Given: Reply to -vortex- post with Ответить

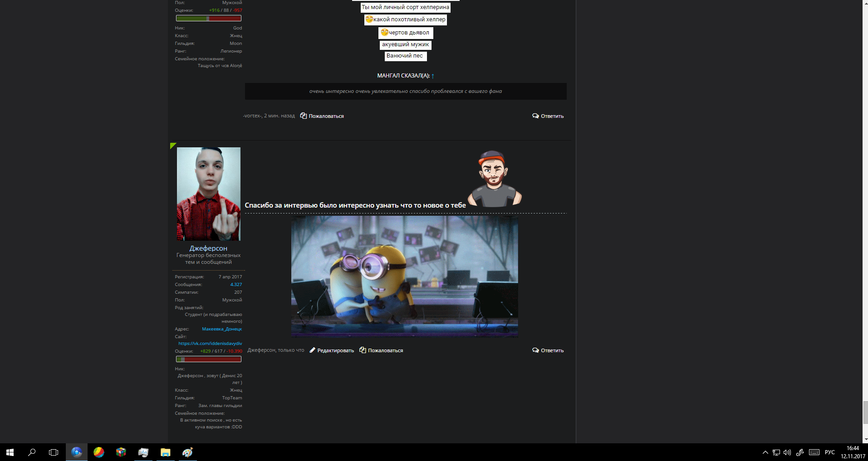Looking at the screenshot, I should click(x=548, y=116).
